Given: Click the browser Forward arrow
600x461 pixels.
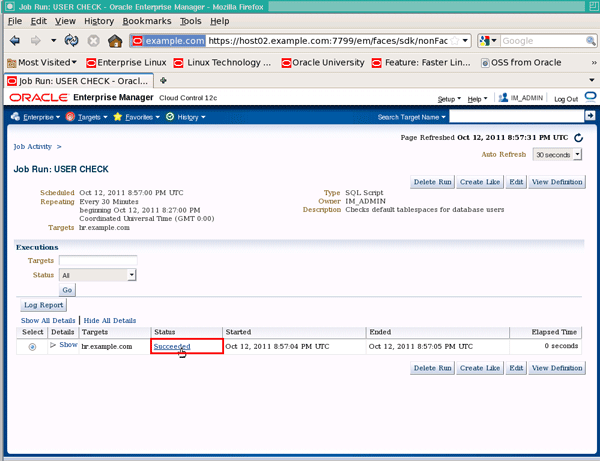Looking at the screenshot, I should (36, 41).
